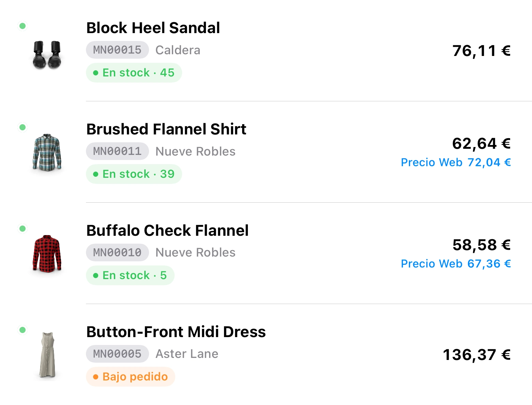This screenshot has height=405, width=532.
Task: Open the Brushed Flannel Shirt thumbnail image
Action: [x=47, y=152]
